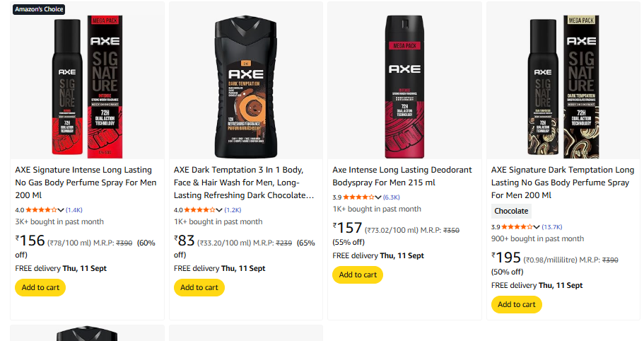Expand rating chevron for Axe Intense Deodorant
644x341 pixels.
378,197
